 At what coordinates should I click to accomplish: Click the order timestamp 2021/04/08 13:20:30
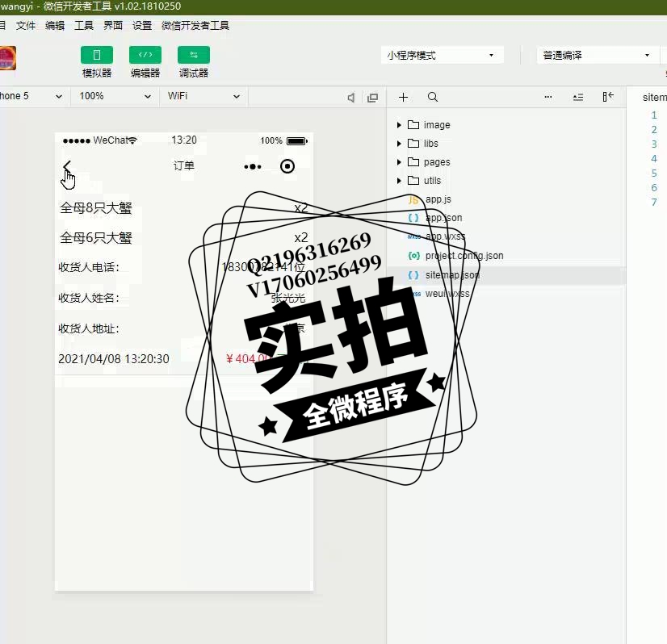114,359
